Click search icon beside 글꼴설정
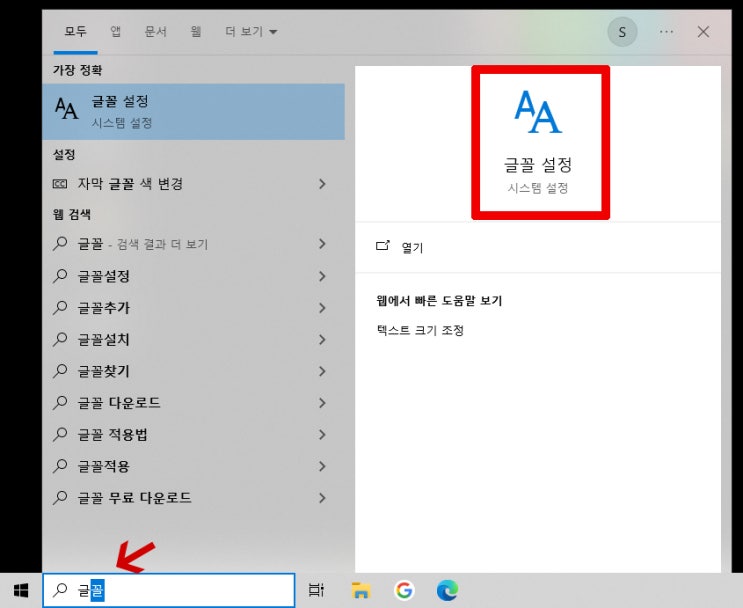This screenshot has height=608, width=743. coord(60,276)
